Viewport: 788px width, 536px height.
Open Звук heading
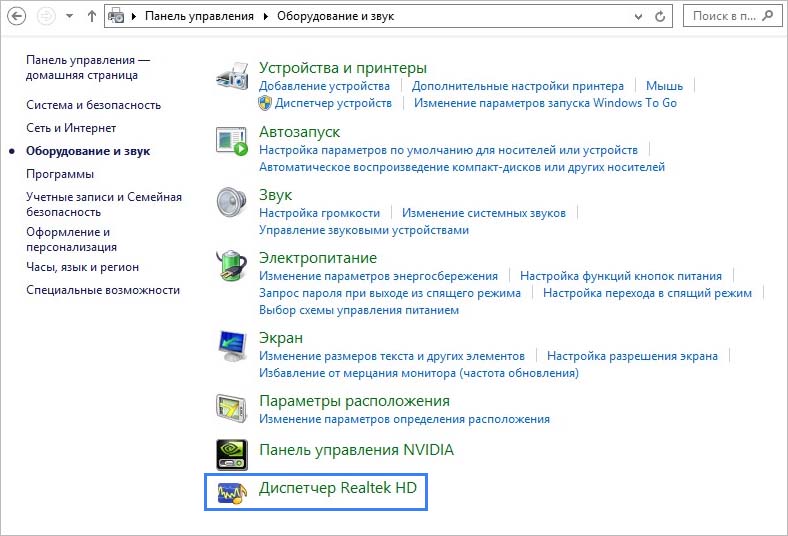(x=275, y=195)
